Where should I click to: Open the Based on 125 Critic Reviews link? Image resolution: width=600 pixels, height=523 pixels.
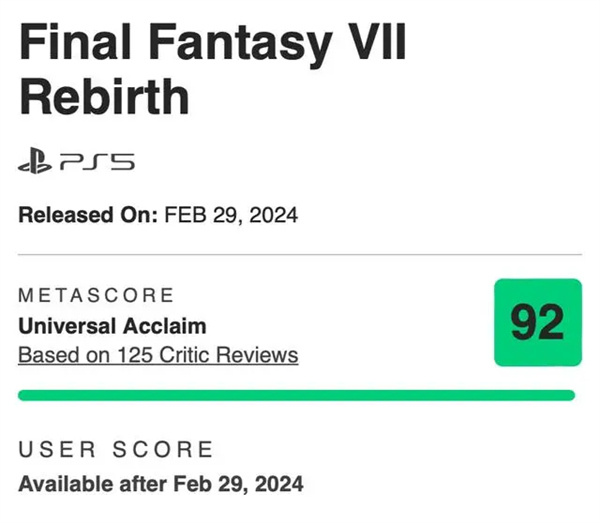coord(158,355)
